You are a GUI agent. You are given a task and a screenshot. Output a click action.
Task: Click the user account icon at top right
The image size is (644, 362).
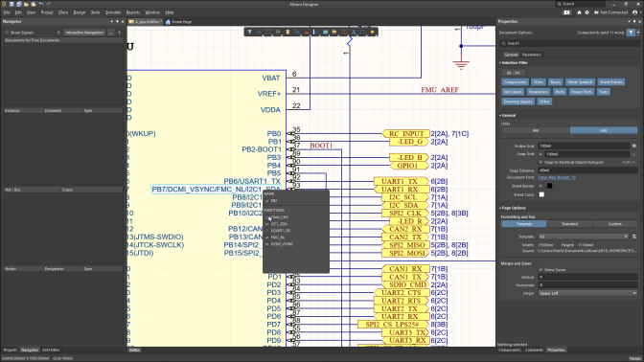point(635,12)
